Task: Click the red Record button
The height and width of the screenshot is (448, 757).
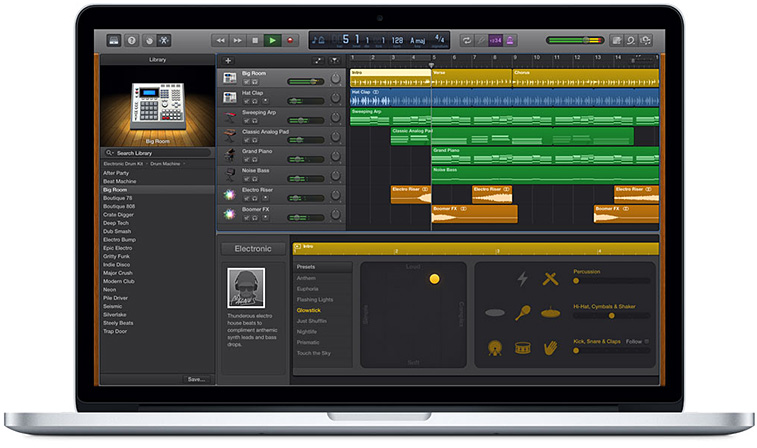Action: (x=290, y=41)
